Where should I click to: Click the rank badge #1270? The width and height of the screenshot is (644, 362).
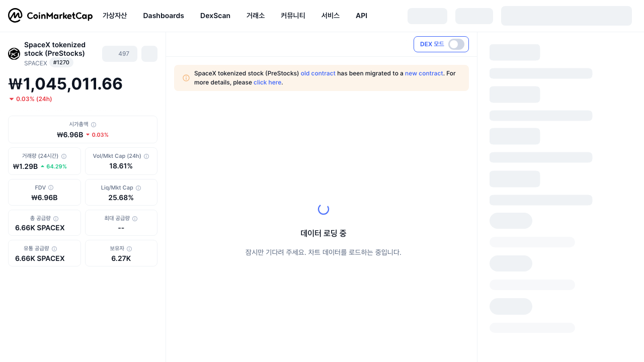point(61,63)
